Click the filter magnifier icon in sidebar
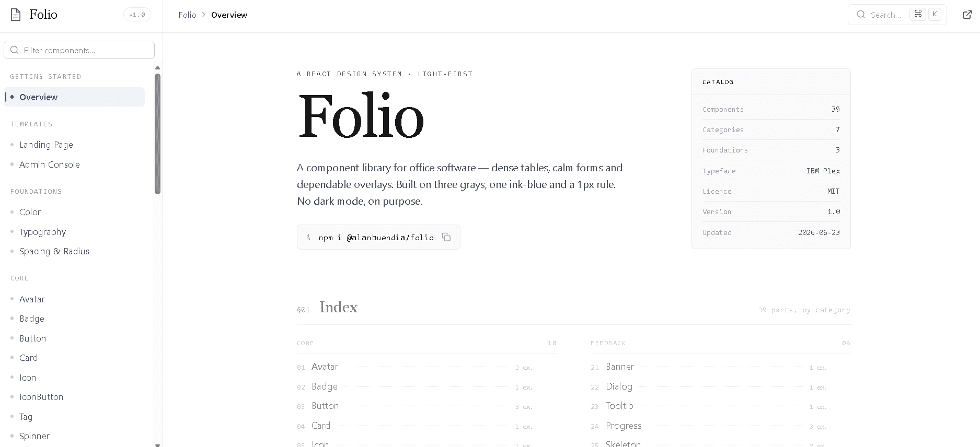 point(15,50)
